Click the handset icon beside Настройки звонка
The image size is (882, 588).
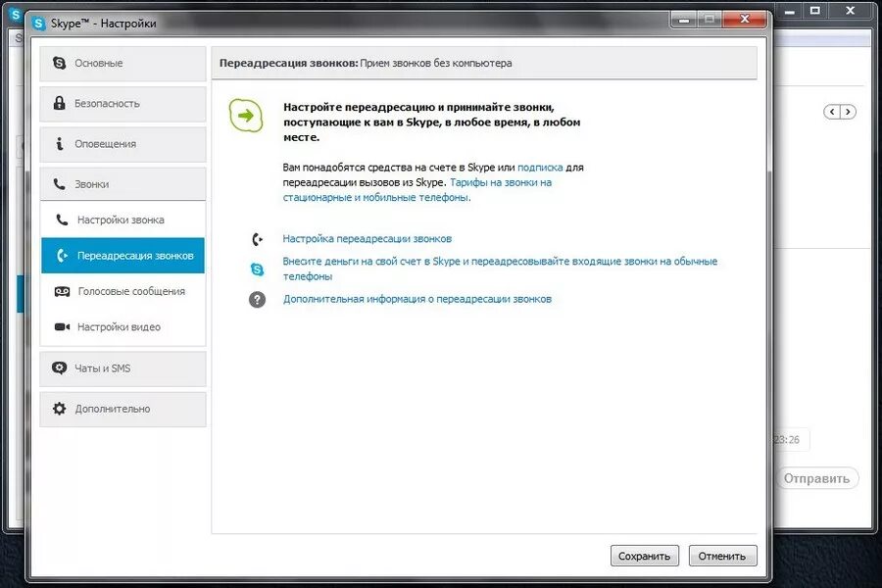[62, 220]
